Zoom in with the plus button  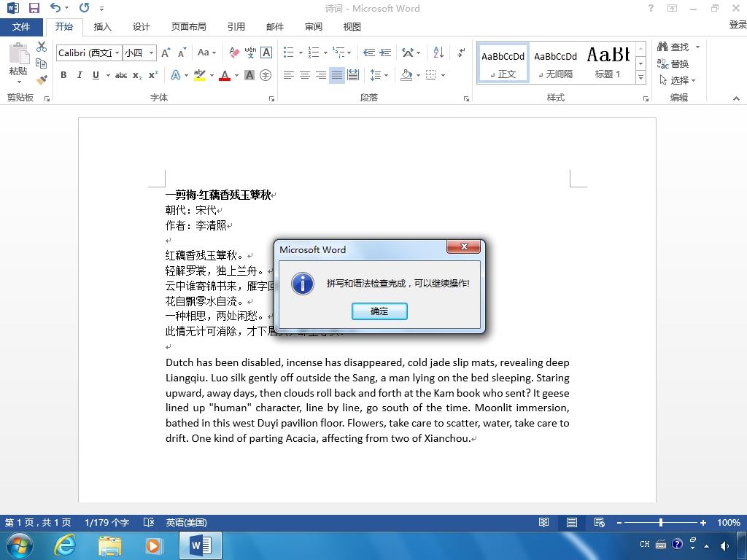pyautogui.click(x=703, y=522)
